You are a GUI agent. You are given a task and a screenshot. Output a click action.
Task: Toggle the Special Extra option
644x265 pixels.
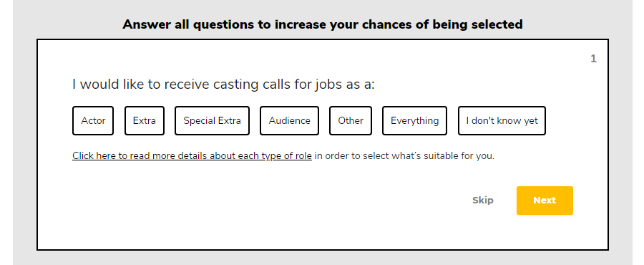(212, 121)
